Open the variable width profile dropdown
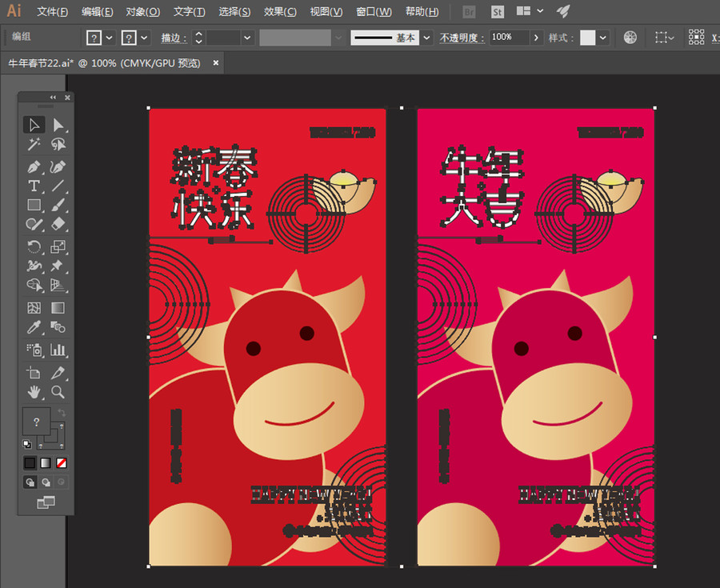This screenshot has height=588, width=720. click(x=338, y=38)
